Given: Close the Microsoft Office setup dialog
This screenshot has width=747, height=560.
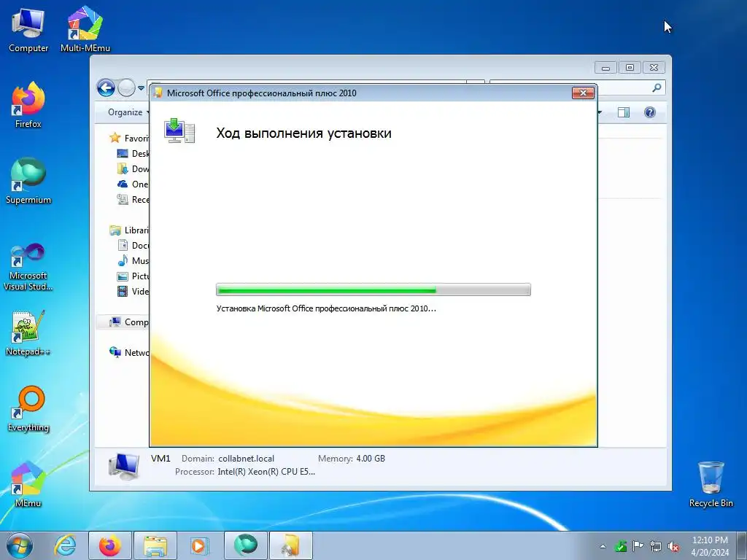Looking at the screenshot, I should 583,93.
